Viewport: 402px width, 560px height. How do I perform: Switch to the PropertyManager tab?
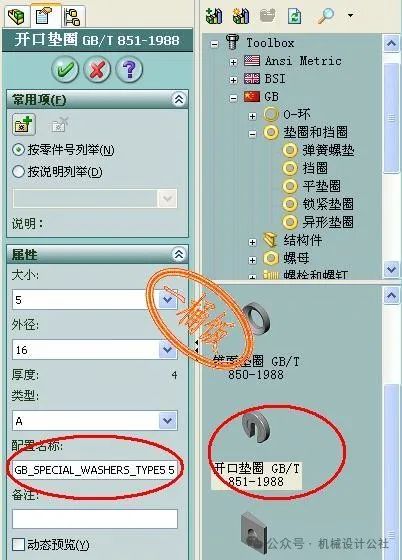pos(45,16)
